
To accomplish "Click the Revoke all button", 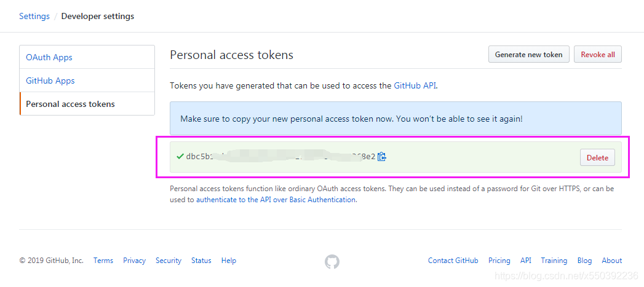I will coord(598,54).
